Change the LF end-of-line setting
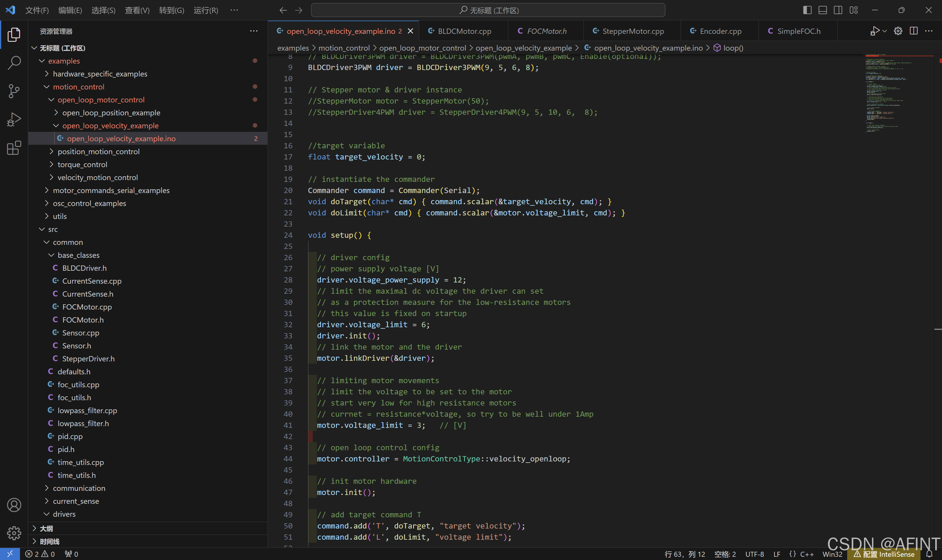The width and height of the screenshot is (942, 560). tap(777, 554)
